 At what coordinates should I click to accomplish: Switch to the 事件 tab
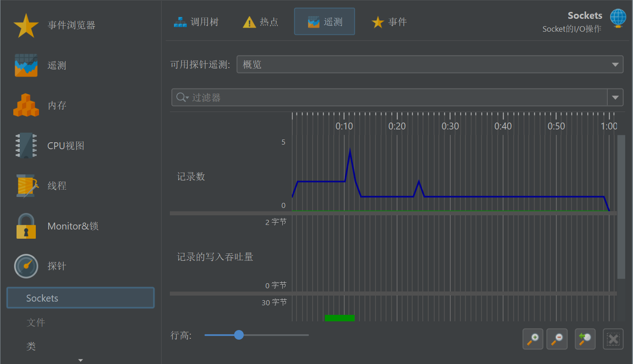(x=389, y=22)
